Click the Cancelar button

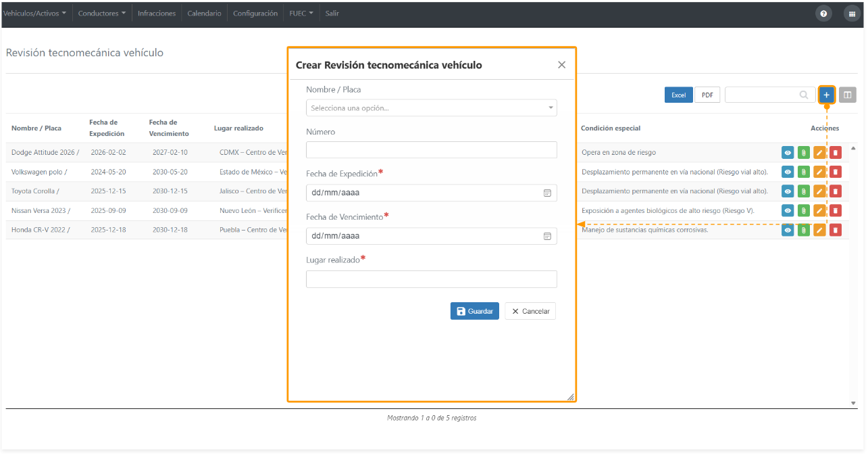(x=530, y=311)
